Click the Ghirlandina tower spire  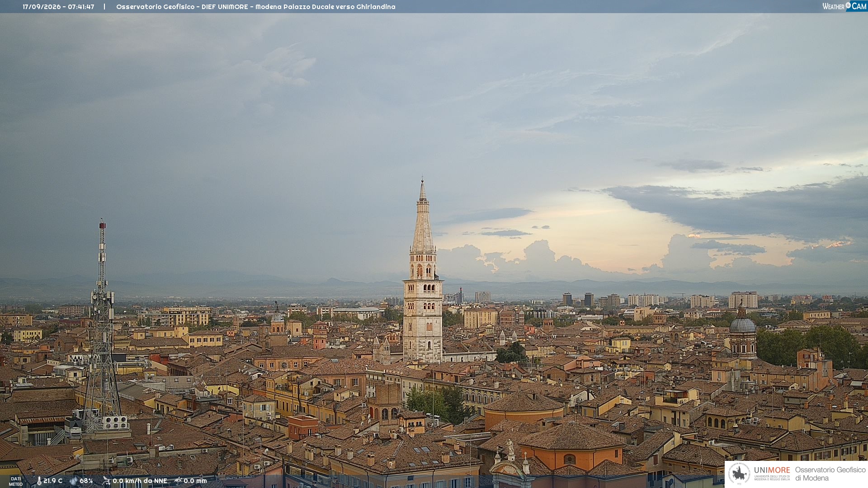(423, 216)
